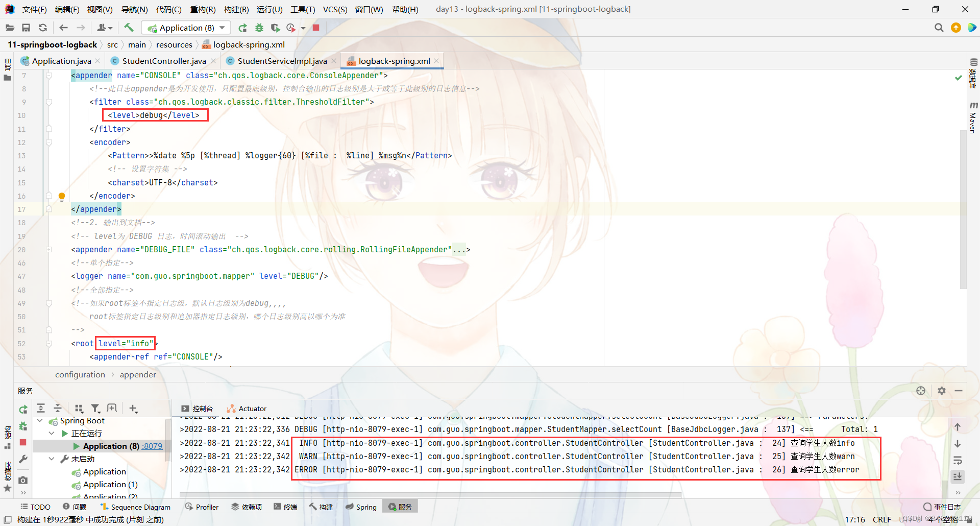This screenshot has height=526, width=980.
Task: Debug service in the Services panel
Action: (23, 426)
